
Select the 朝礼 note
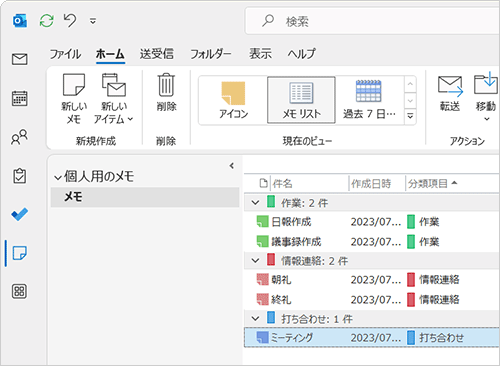[x=372, y=280]
